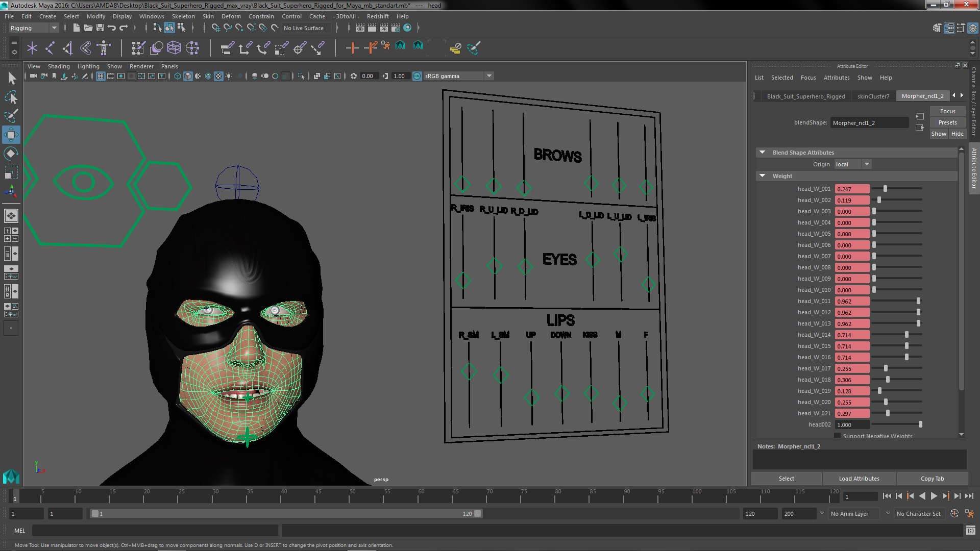980x551 pixels.
Task: Toggle smooth shade all cube icon
Action: [188, 76]
